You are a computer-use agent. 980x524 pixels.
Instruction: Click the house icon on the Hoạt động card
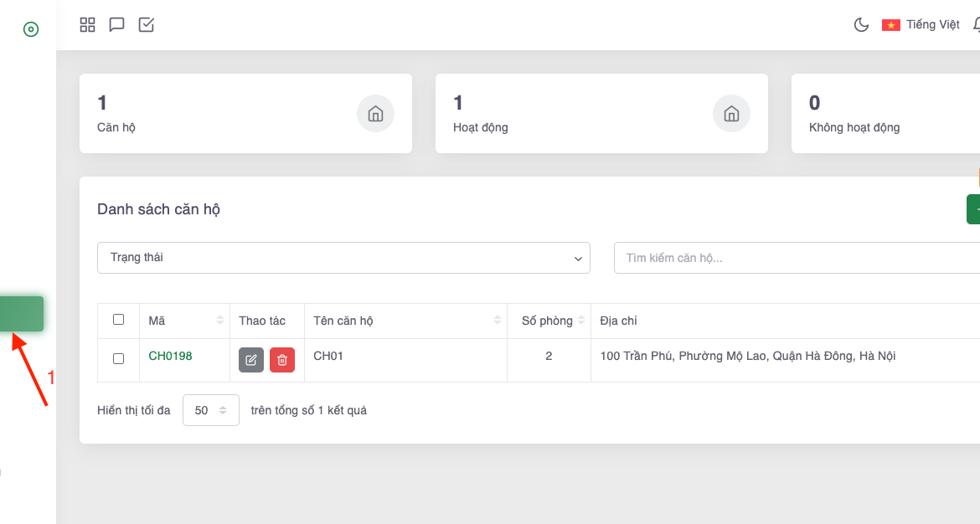[731, 114]
